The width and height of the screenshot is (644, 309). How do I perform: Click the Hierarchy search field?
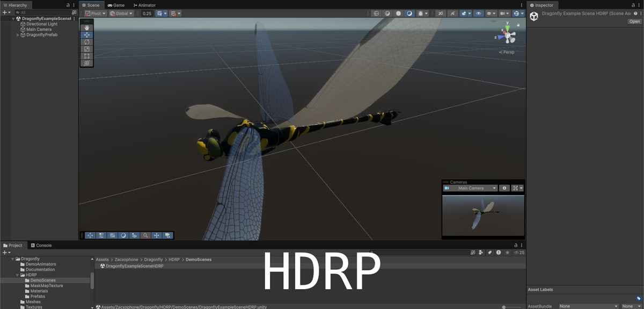click(x=45, y=12)
